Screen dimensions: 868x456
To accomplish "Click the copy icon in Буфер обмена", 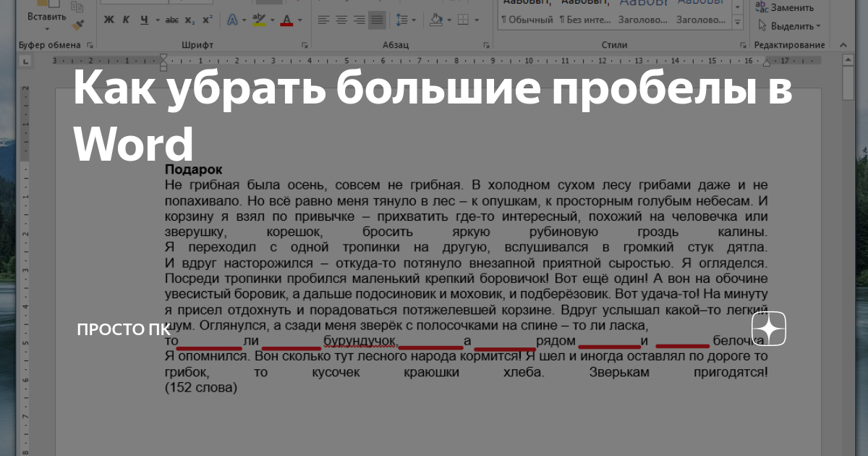I will pyautogui.click(x=77, y=7).
